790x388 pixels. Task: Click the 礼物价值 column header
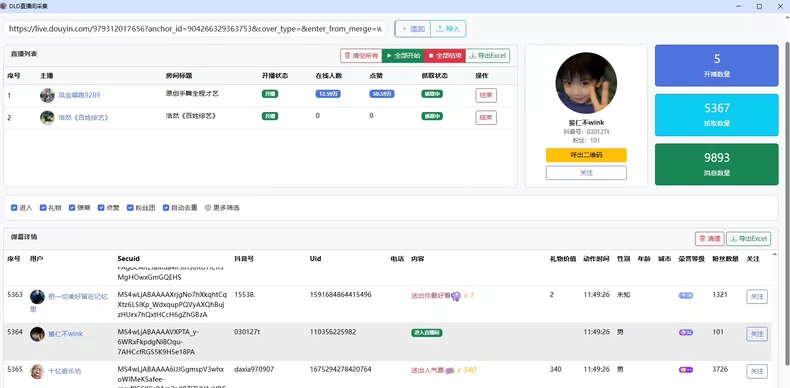(563, 259)
